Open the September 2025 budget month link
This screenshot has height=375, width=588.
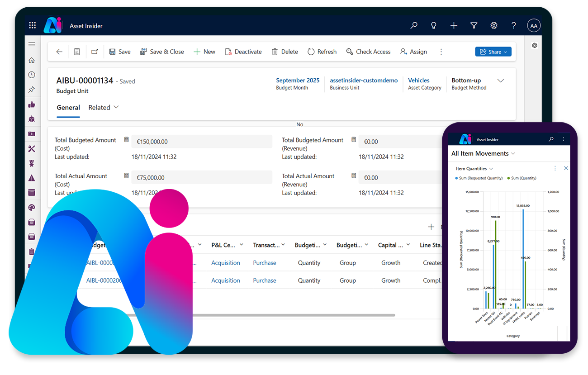[x=298, y=80]
